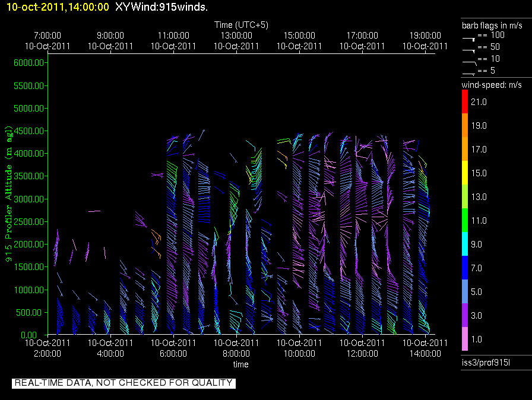The width and height of the screenshot is (532, 400).
Task: Click the red 21.0 color bar segment
Action: point(465,101)
